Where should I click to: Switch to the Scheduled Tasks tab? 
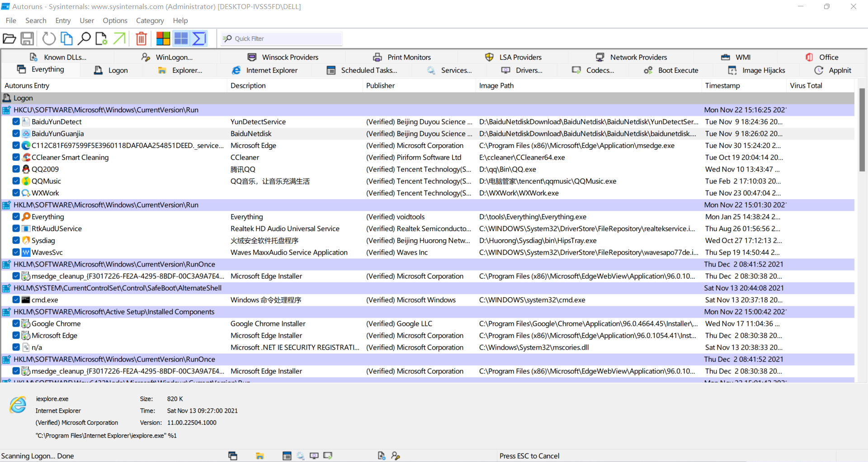tap(362, 70)
